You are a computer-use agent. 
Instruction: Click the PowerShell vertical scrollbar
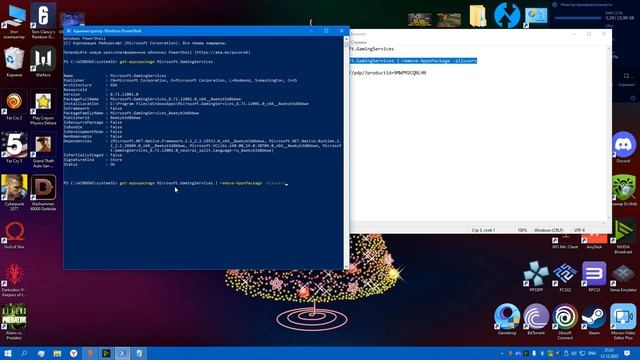pos(347,153)
